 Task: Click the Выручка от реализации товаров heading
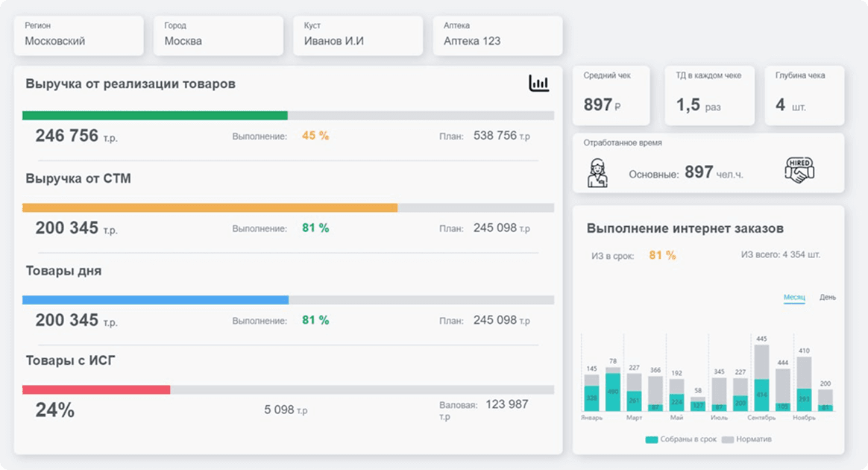(130, 84)
